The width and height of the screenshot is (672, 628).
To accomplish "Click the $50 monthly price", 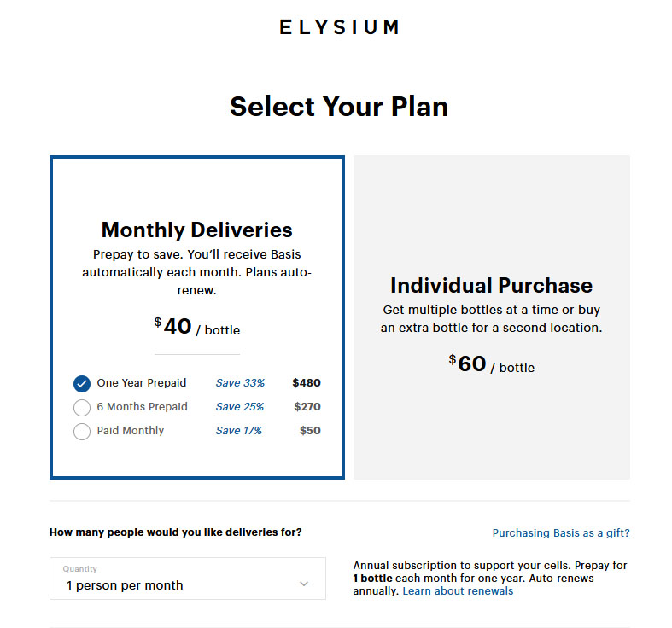I will pos(310,431).
